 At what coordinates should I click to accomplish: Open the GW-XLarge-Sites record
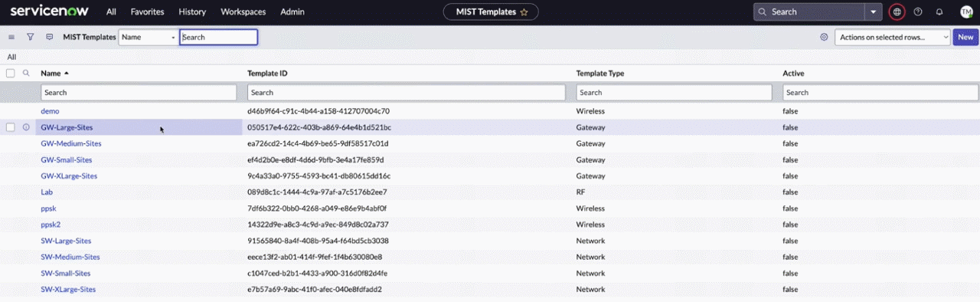pos(69,176)
